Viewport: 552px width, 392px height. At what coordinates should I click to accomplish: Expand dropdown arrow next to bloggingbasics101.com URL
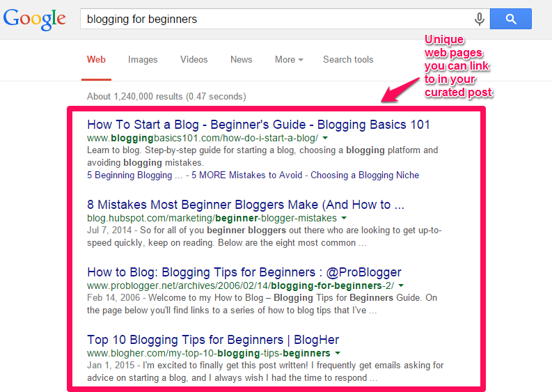(325, 138)
